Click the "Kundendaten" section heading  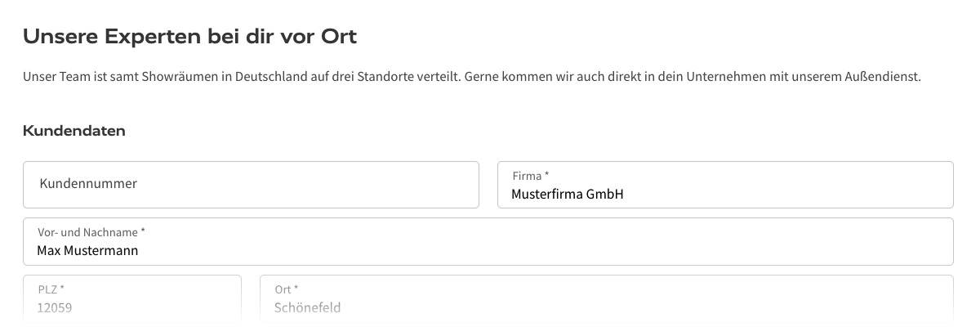tap(74, 131)
